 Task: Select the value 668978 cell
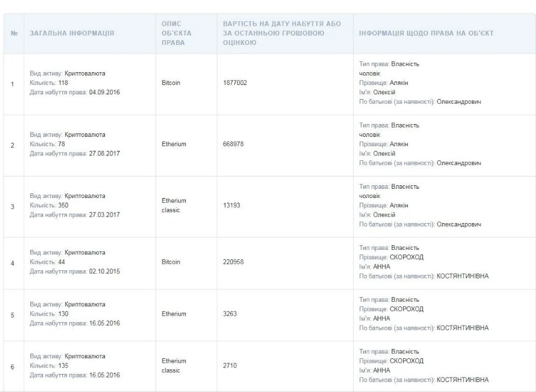coord(233,144)
